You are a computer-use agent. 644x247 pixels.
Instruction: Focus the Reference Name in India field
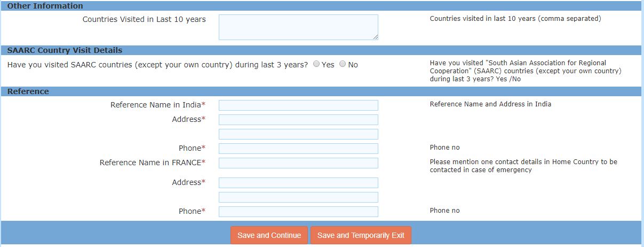pyautogui.click(x=298, y=105)
